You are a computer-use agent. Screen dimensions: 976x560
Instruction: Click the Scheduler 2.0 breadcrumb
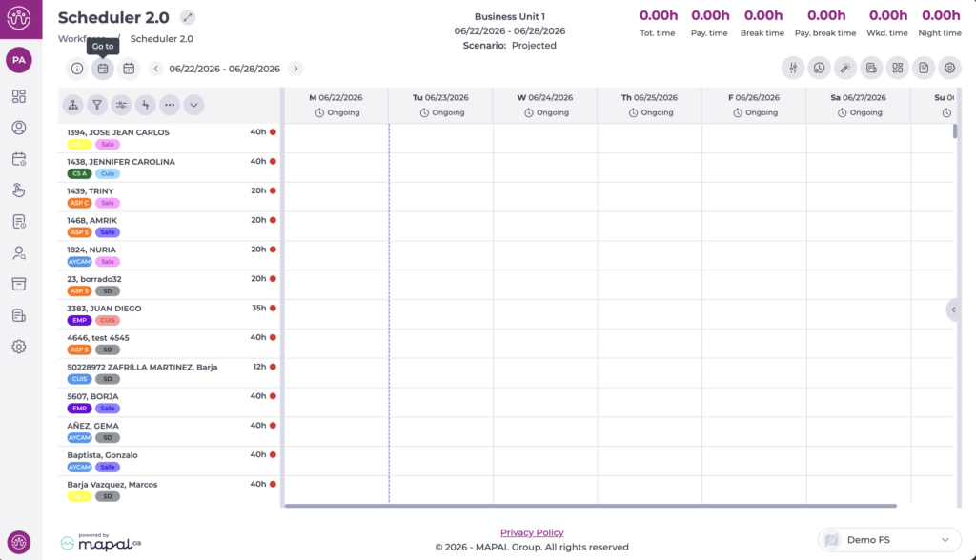(161, 39)
